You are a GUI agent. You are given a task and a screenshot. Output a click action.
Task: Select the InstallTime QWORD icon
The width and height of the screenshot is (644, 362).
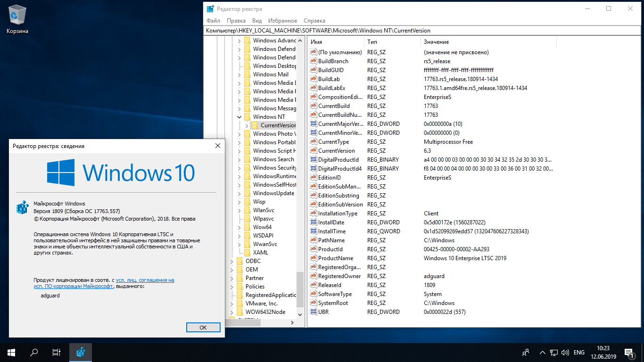coord(314,231)
